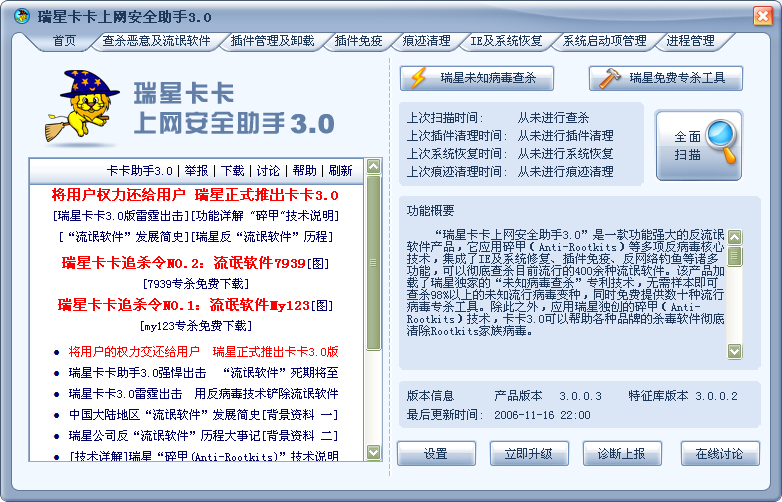The width and height of the screenshot is (782, 502).
Task: Close the Kaka assistant window
Action: (x=763, y=16)
